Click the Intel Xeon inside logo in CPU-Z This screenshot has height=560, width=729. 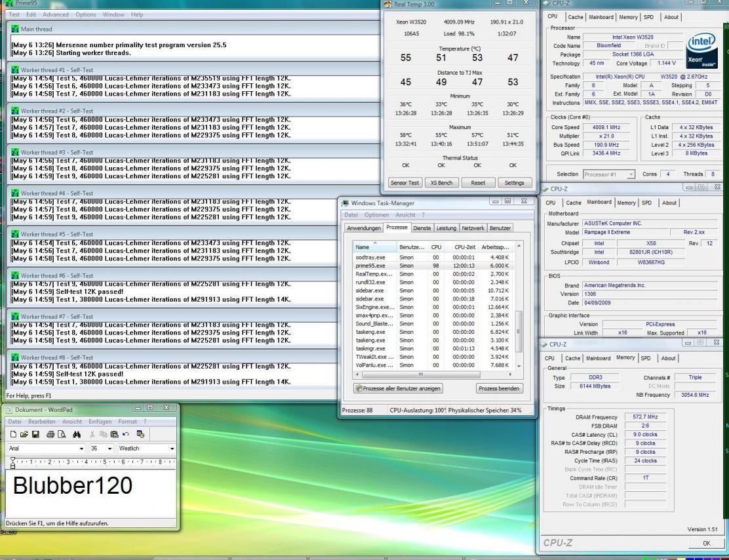tap(701, 50)
